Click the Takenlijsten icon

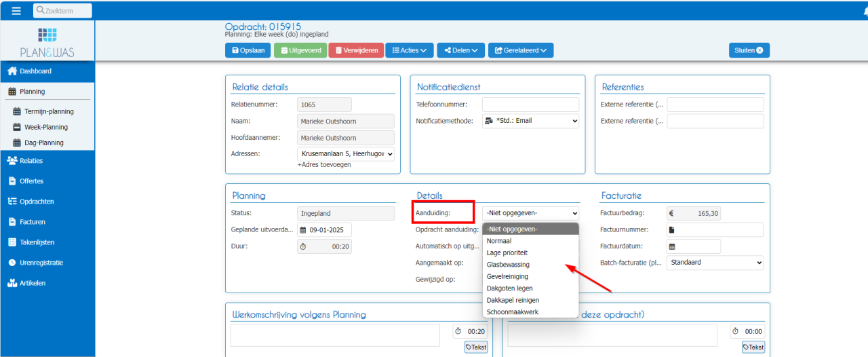[x=12, y=242]
